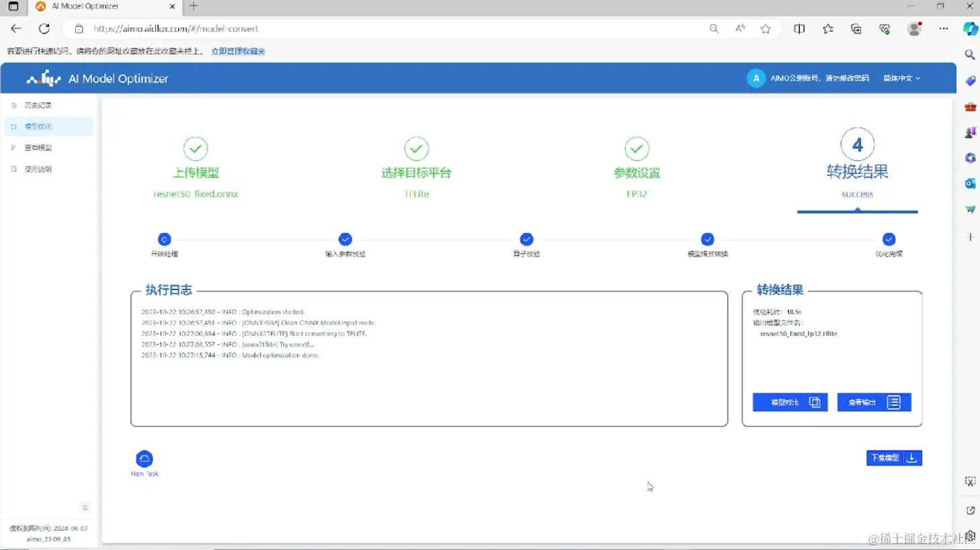Click the open-in-new-window sidebar icon
Image resolution: width=980 pixels, height=550 pixels.
pyautogui.click(x=970, y=510)
